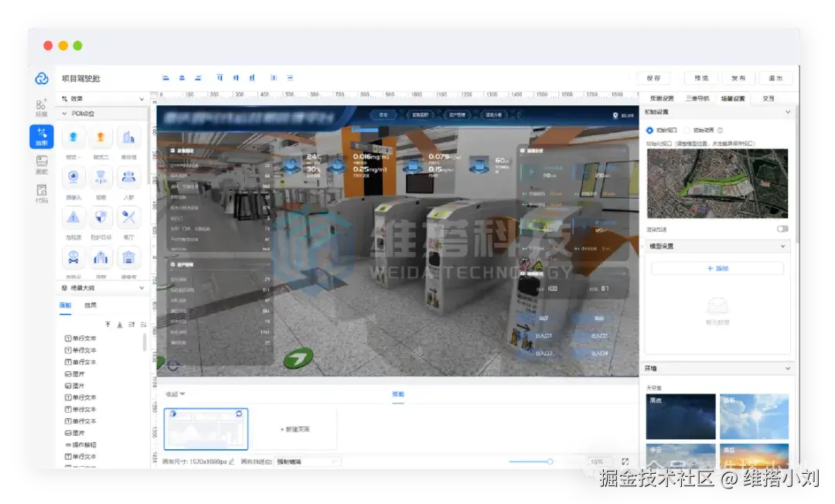Distribute selection horizontally
835x504 pixels.
pyautogui.click(x=273, y=78)
